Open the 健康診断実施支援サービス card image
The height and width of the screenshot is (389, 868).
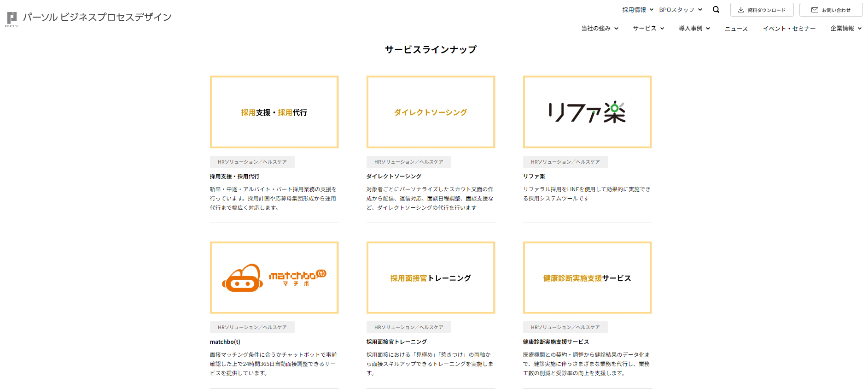tap(588, 278)
